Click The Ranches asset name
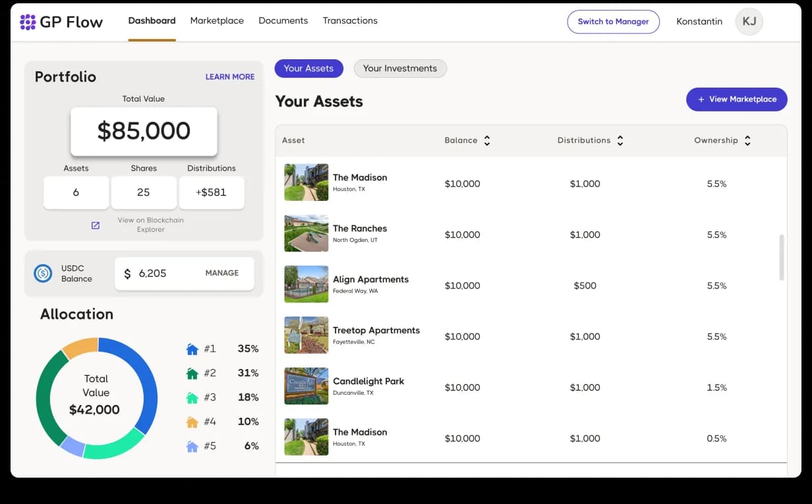Viewport: 812px width, 504px height. click(360, 229)
